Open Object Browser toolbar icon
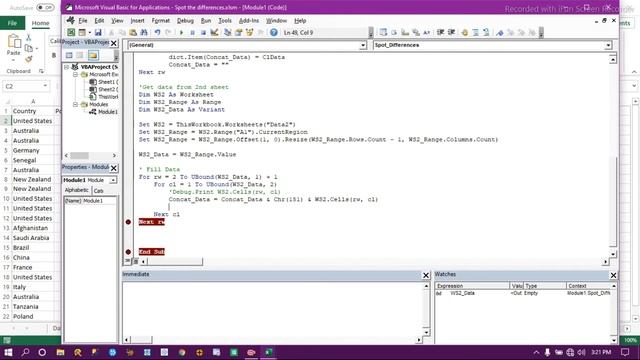Viewport: 640px width, 360px height. [x=249, y=32]
